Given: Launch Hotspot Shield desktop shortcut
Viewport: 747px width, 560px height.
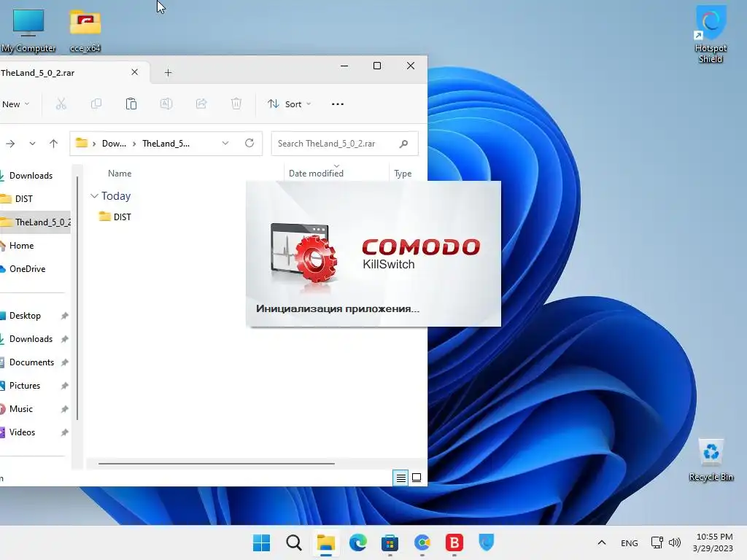Looking at the screenshot, I should (711, 34).
